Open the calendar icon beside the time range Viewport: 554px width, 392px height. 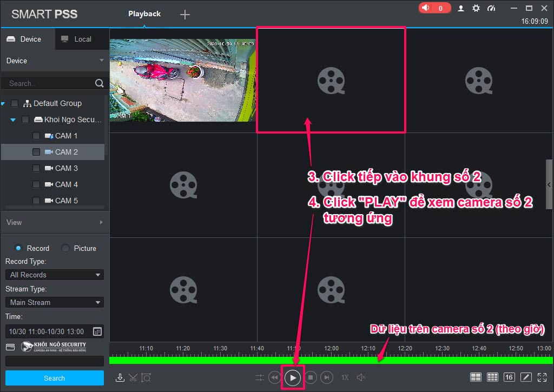pos(97,331)
